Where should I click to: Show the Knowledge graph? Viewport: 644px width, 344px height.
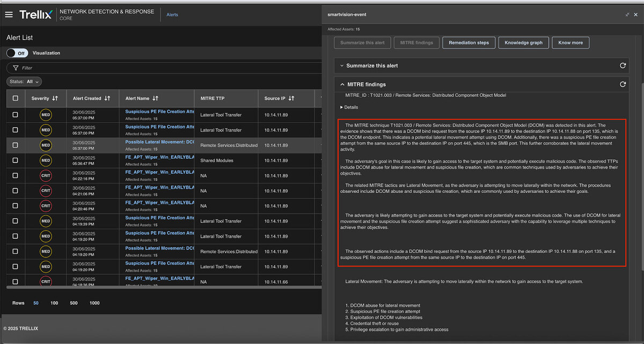click(523, 42)
